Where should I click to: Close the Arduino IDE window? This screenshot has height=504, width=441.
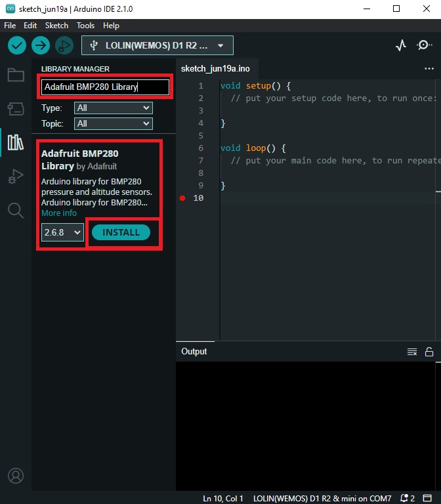point(426,9)
